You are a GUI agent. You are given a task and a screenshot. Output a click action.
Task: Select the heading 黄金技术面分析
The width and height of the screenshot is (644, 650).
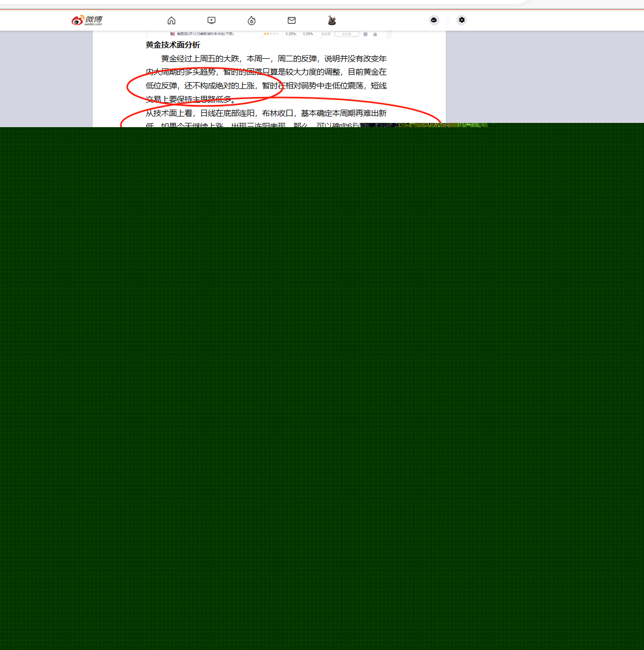[x=173, y=45]
